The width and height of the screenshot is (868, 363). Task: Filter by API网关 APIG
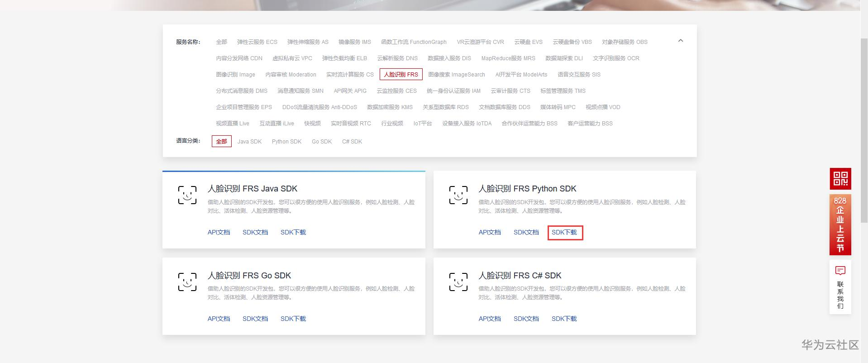tap(350, 91)
